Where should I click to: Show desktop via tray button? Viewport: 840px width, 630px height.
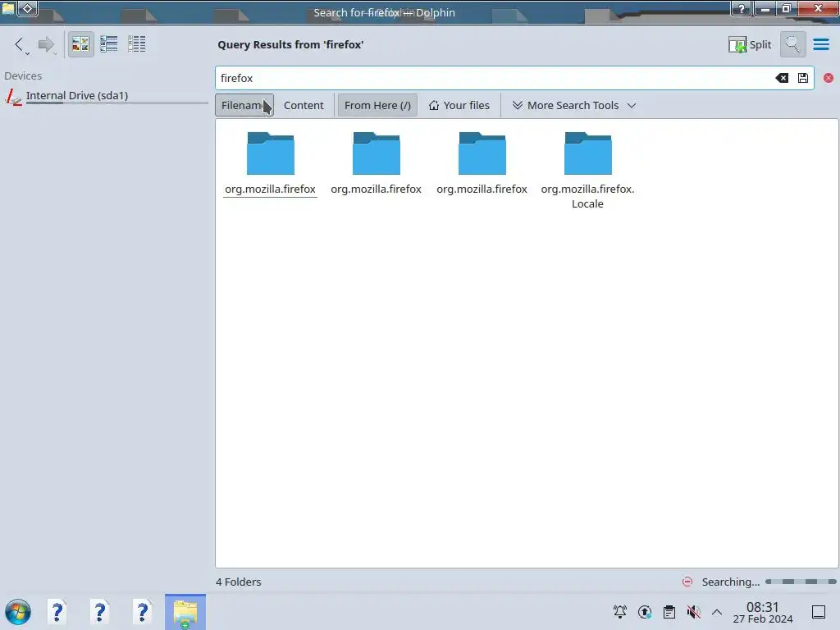coord(819,612)
